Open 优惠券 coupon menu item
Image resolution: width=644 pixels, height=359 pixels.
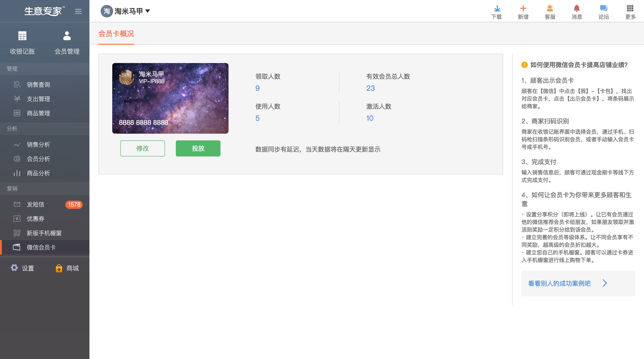(x=36, y=218)
